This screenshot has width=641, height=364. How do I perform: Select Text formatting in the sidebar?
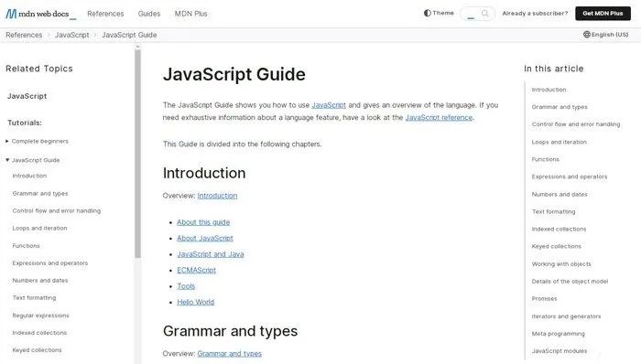coord(35,298)
